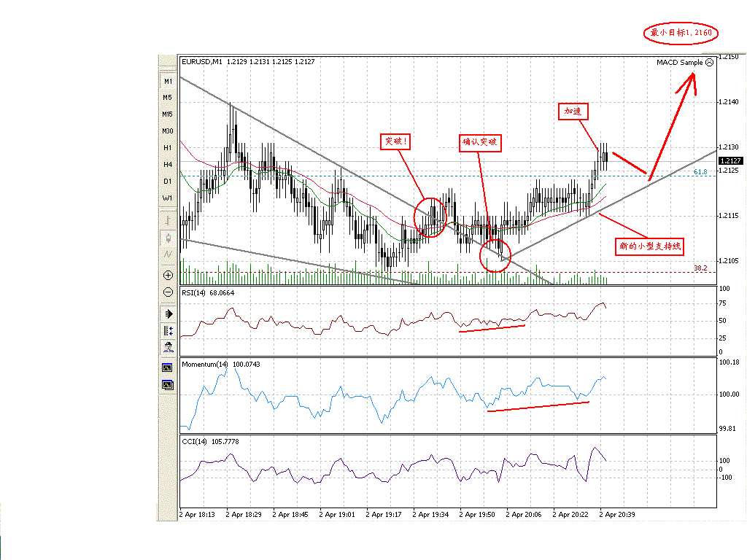Click the current price label 1.2127
The height and width of the screenshot is (560, 747).
tap(730, 161)
